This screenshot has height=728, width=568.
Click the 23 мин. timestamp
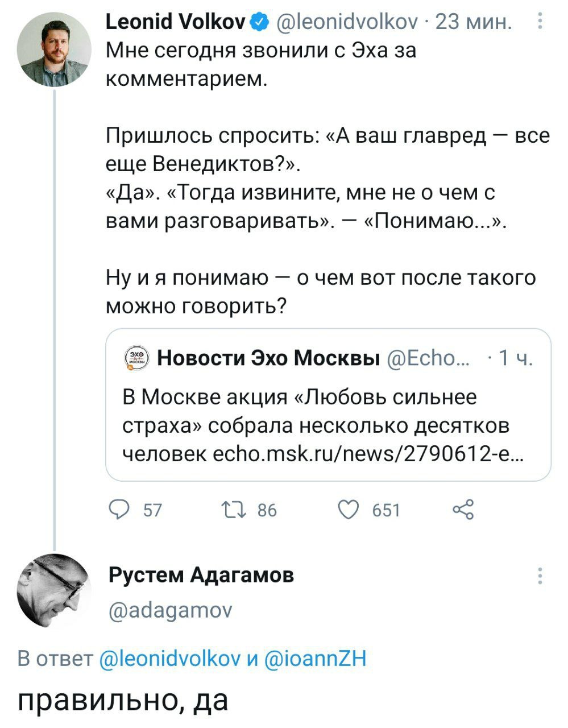click(472, 23)
